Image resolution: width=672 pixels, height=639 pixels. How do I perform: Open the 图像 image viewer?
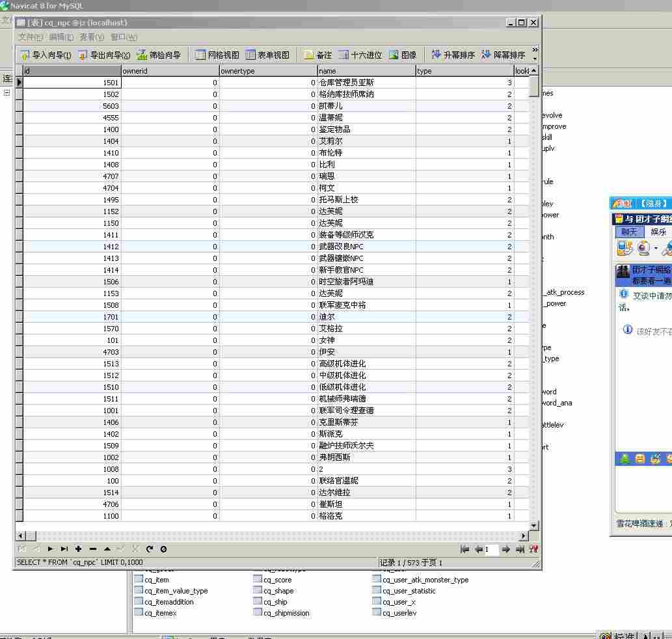coord(403,55)
